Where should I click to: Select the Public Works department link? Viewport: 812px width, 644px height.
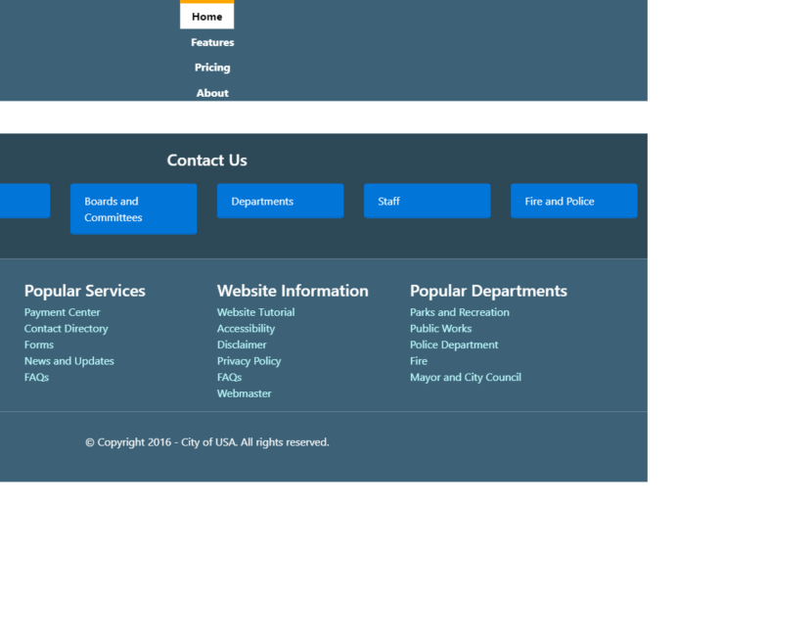click(440, 329)
